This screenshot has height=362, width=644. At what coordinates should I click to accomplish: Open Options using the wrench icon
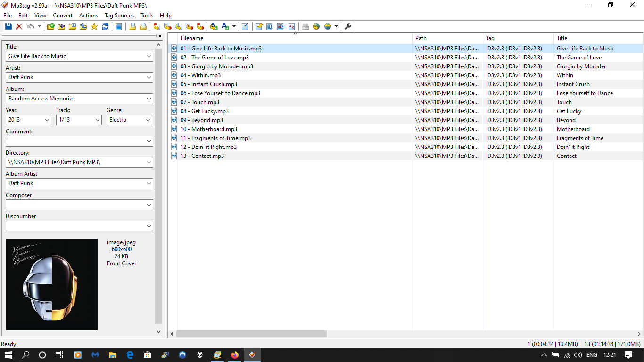(347, 26)
